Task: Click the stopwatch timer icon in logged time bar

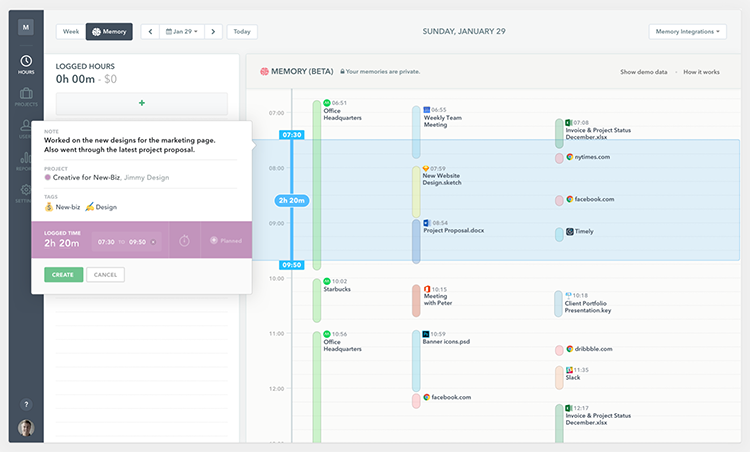Action: click(184, 241)
